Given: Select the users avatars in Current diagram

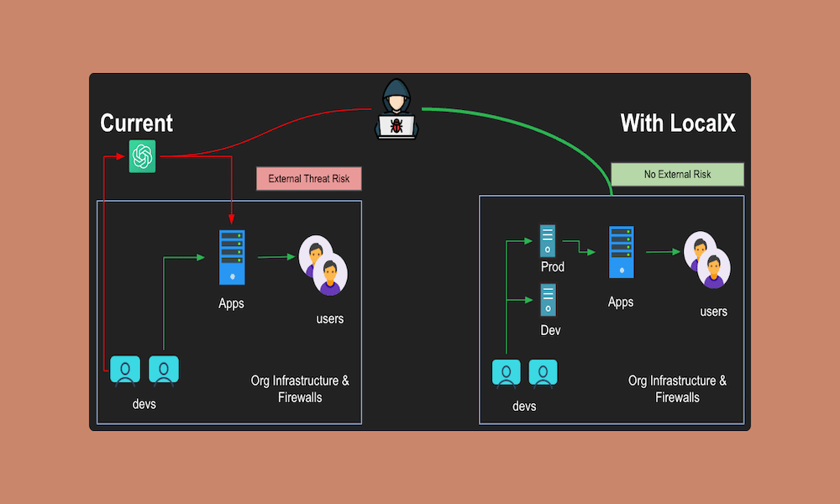Looking at the screenshot, I should click(x=323, y=263).
